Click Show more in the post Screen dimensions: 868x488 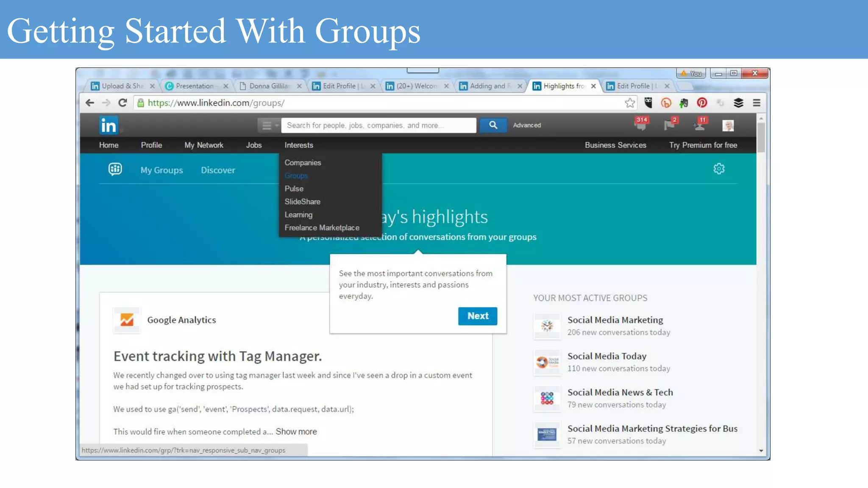click(x=296, y=431)
